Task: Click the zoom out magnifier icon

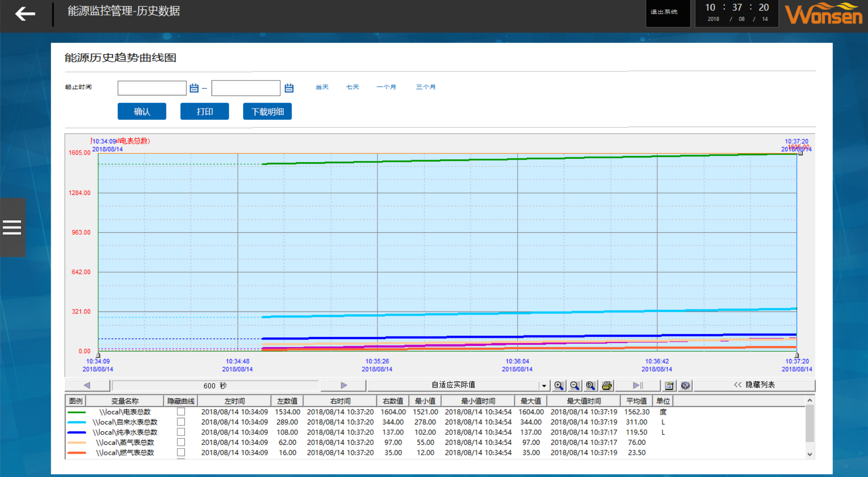Action: pyautogui.click(x=575, y=386)
